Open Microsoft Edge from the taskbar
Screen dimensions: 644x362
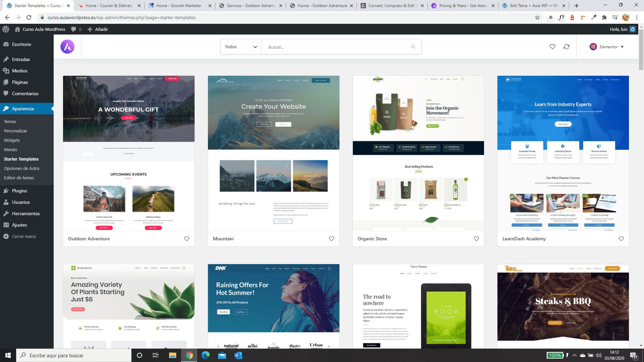tap(205, 355)
